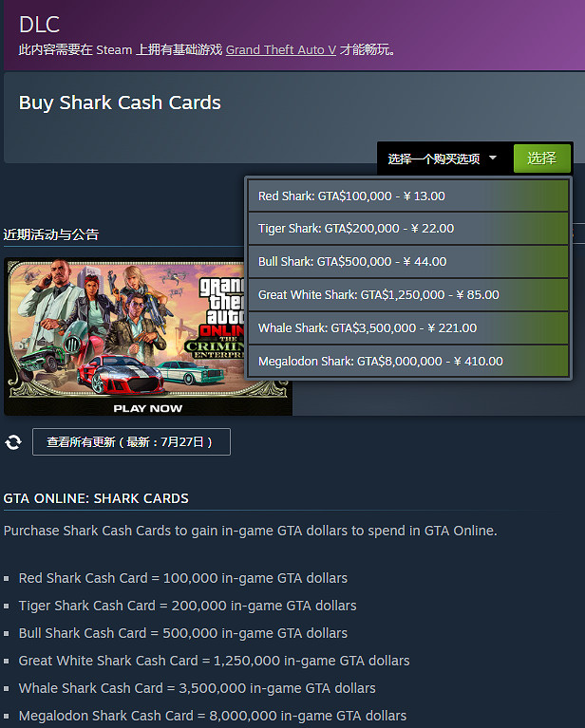Select Megalodon Shark ¥ 410.00 option
585x728 pixels.
coord(407,362)
